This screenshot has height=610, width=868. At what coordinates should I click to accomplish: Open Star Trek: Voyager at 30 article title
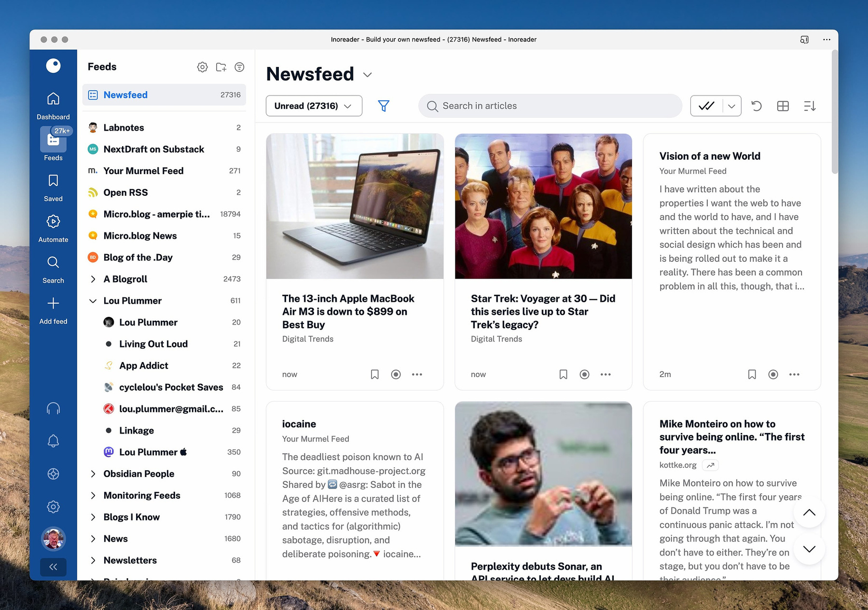(543, 312)
